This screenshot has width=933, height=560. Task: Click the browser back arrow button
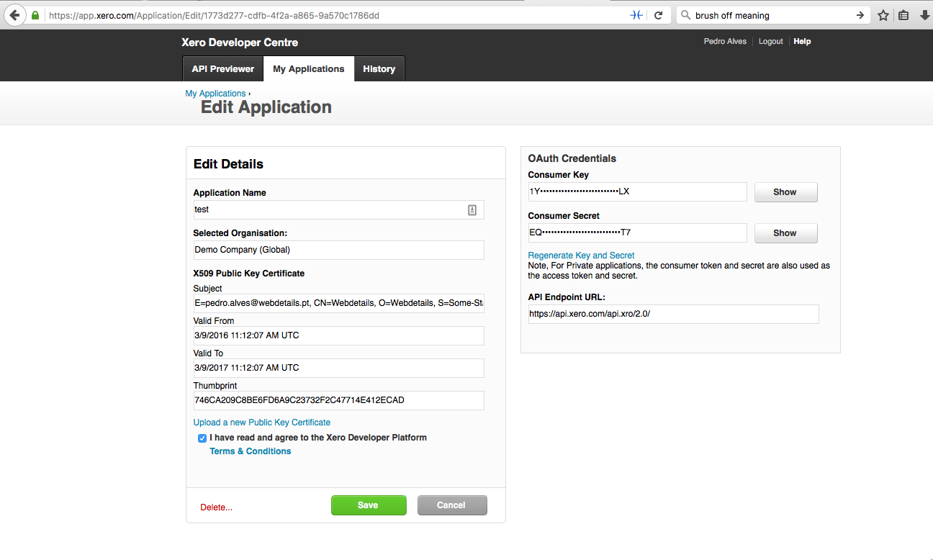pyautogui.click(x=14, y=15)
